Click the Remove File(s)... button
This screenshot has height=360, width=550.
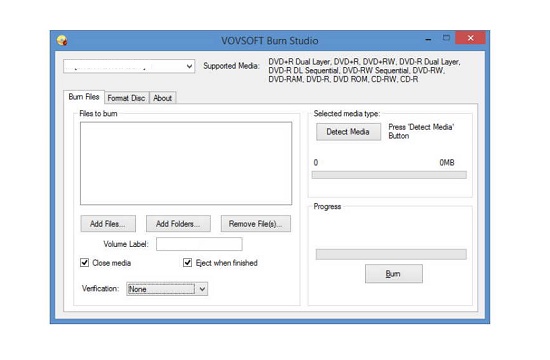[x=256, y=224]
